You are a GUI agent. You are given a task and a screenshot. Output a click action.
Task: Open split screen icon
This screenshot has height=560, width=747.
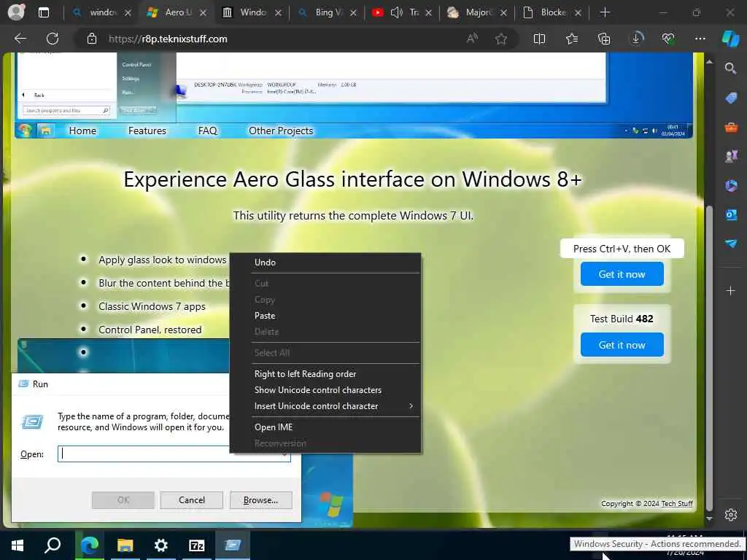539,39
